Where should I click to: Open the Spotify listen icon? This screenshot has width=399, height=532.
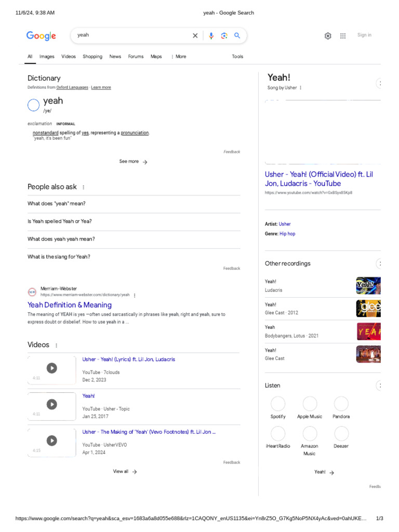coord(278,404)
